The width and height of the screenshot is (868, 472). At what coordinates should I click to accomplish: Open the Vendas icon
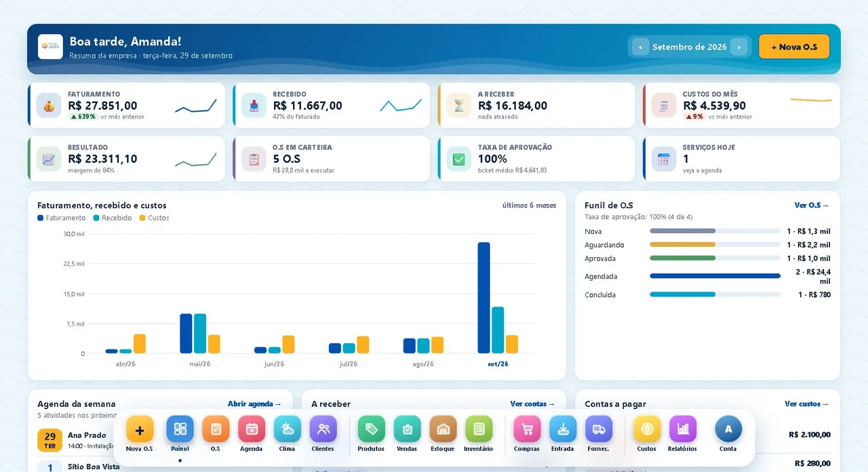click(408, 429)
